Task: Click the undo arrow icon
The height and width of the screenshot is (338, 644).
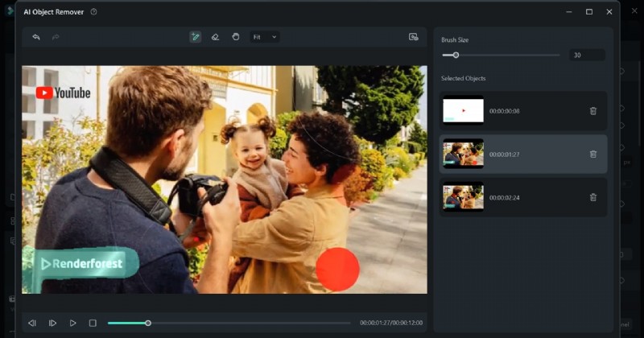Action: coord(36,37)
